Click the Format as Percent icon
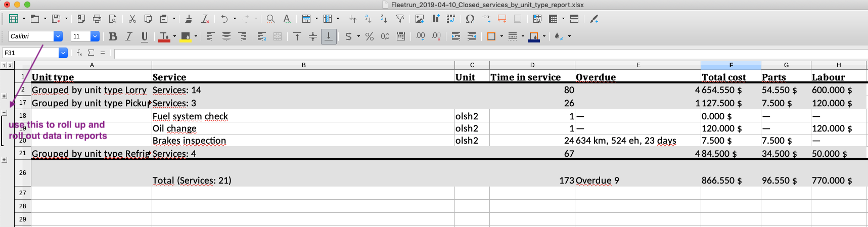 (370, 36)
